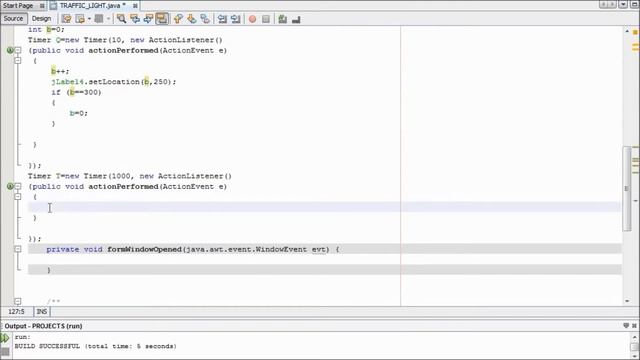Collapse formWindowOpened method fold
The width and height of the screenshot is (640, 360).
click(x=18, y=249)
